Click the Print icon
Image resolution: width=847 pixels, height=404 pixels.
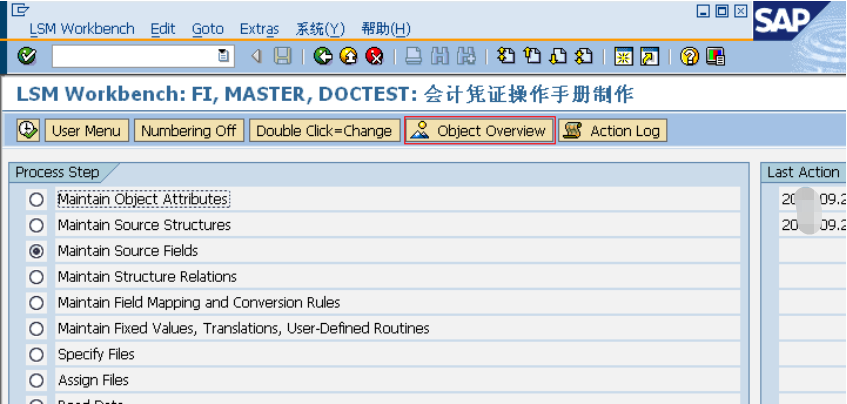pyautogui.click(x=413, y=56)
